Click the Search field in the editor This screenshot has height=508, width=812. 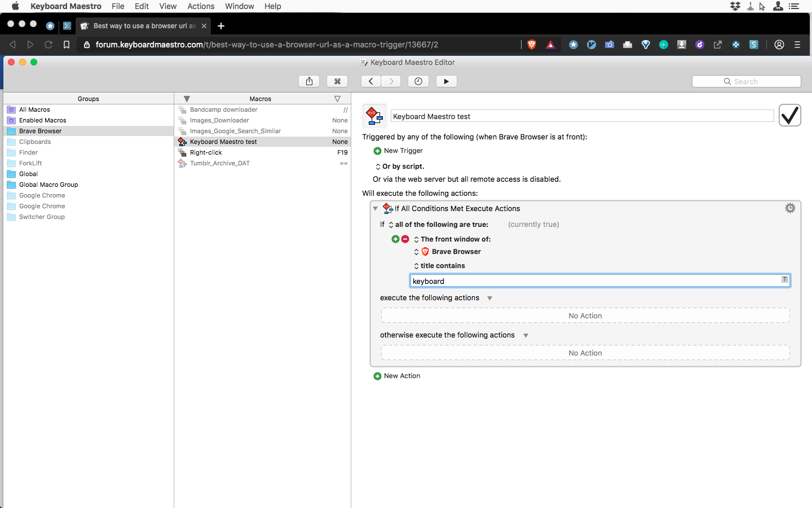click(746, 81)
